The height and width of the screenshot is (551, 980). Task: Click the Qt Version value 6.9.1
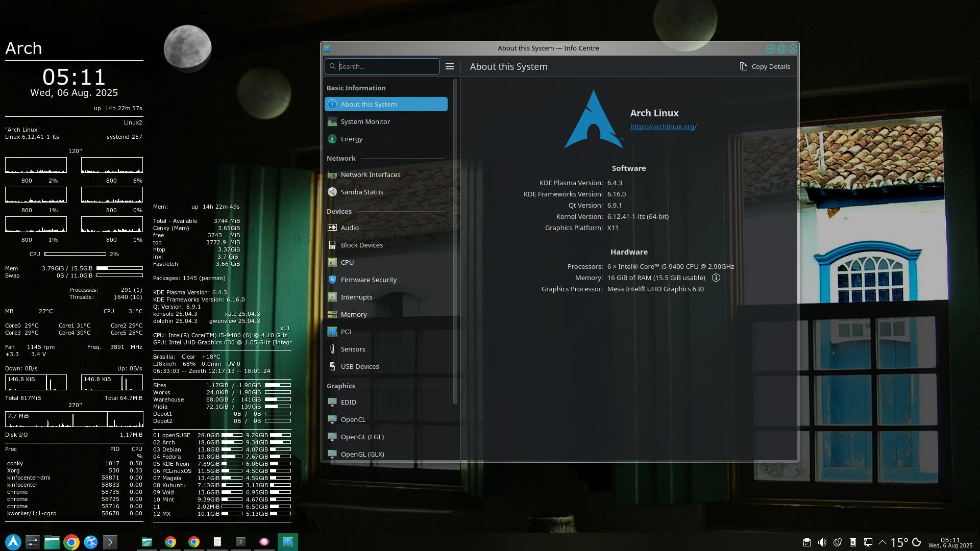tap(615, 205)
